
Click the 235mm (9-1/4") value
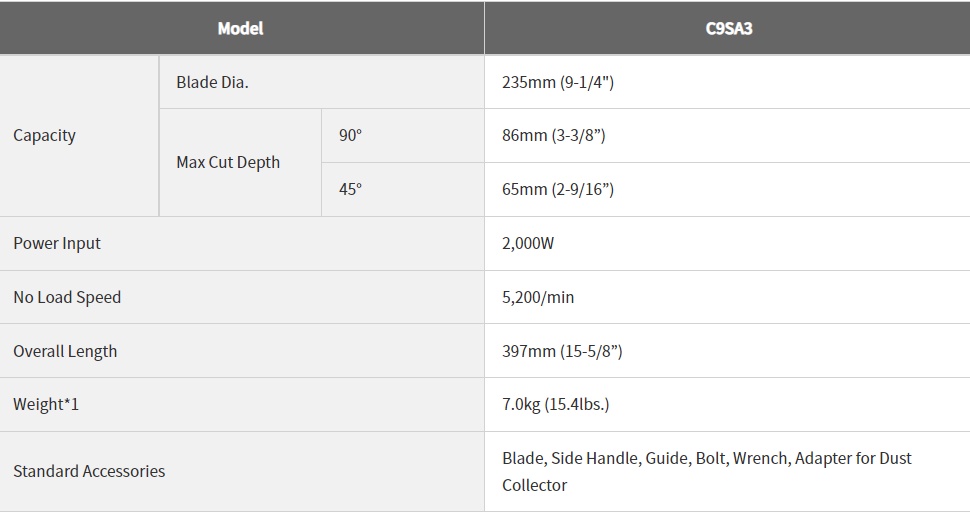558,82
